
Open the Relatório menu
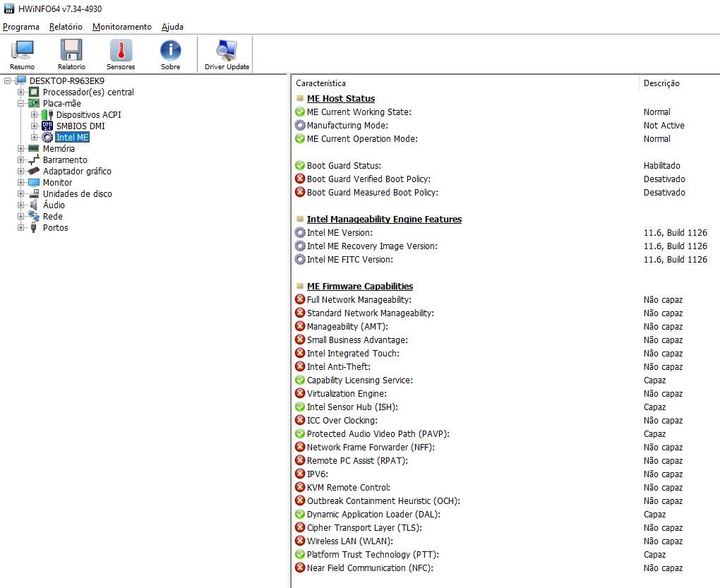pos(66,27)
